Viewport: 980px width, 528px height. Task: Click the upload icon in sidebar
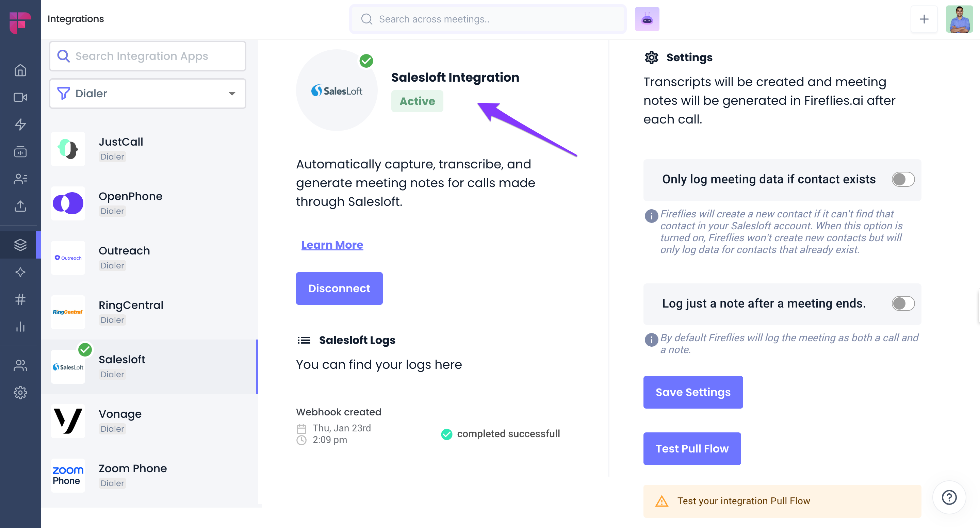pyautogui.click(x=20, y=206)
